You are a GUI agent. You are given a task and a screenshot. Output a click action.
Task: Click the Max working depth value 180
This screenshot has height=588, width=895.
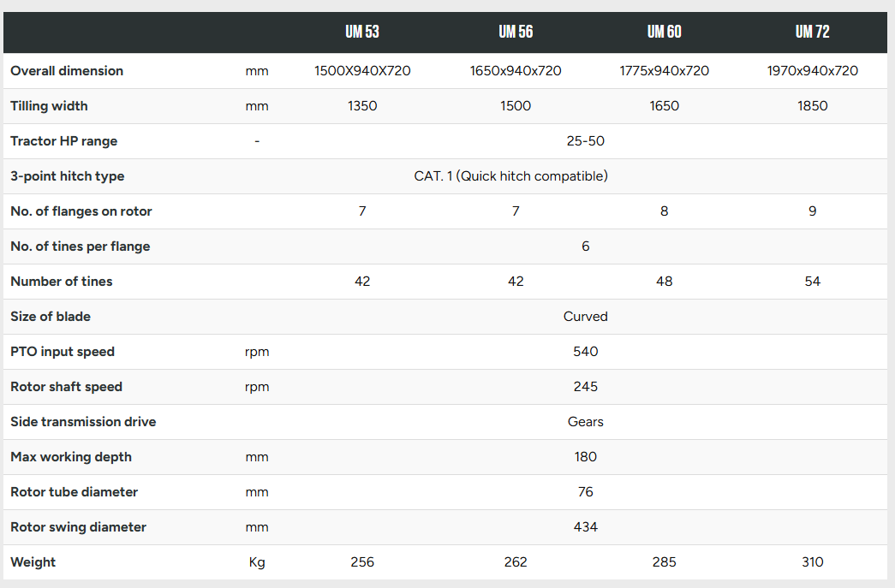click(585, 457)
